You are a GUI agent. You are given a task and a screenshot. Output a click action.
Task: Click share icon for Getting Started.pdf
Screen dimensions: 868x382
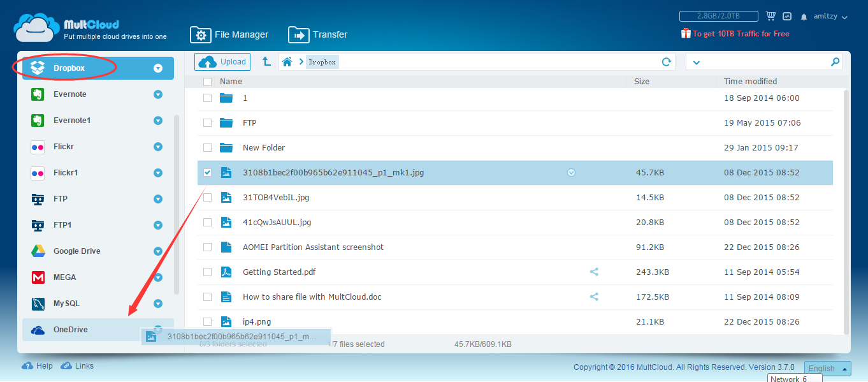(594, 272)
